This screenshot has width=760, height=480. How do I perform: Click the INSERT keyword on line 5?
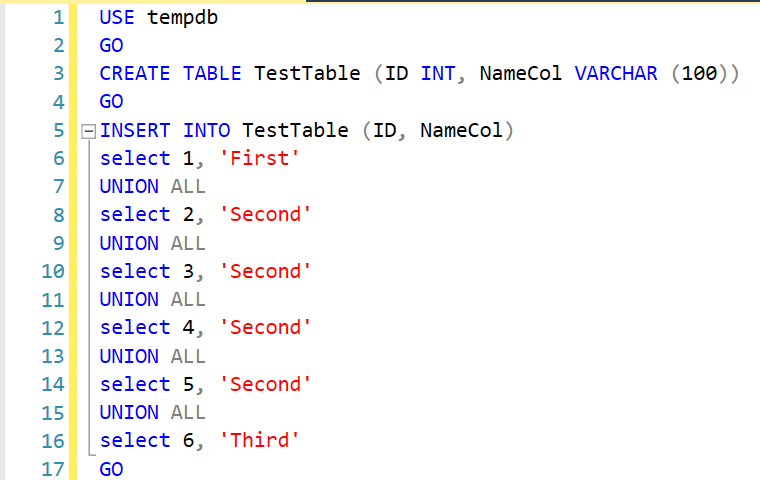(135, 131)
